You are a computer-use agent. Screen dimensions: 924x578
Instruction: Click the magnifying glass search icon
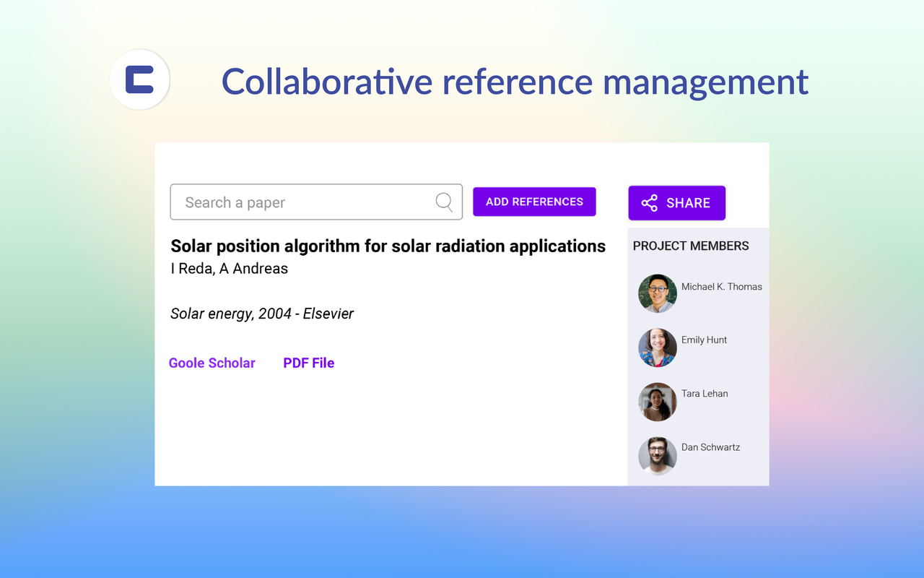(x=444, y=202)
